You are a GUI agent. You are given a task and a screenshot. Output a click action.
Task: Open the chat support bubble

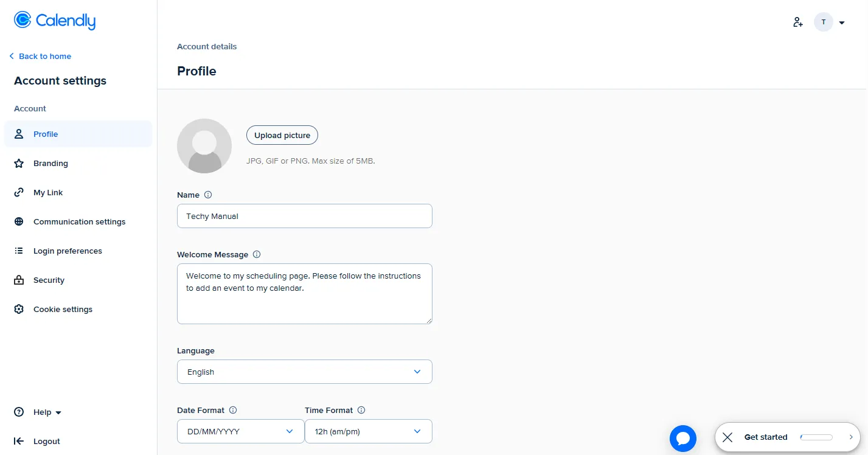click(x=682, y=437)
